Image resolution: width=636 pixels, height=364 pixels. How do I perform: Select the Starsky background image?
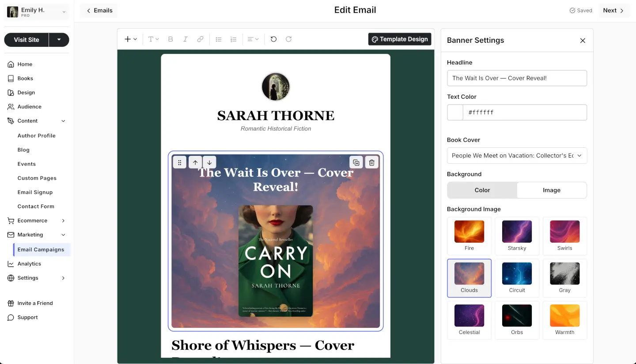click(x=517, y=236)
